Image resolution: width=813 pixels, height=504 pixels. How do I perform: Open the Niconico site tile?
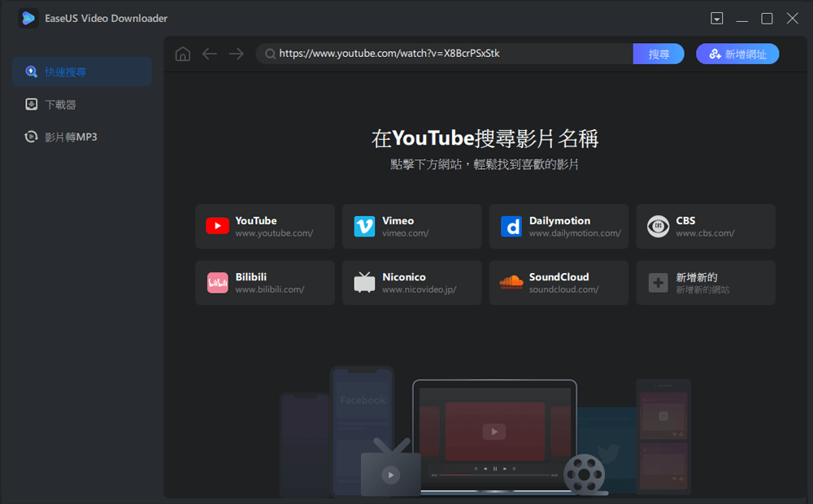(411, 283)
